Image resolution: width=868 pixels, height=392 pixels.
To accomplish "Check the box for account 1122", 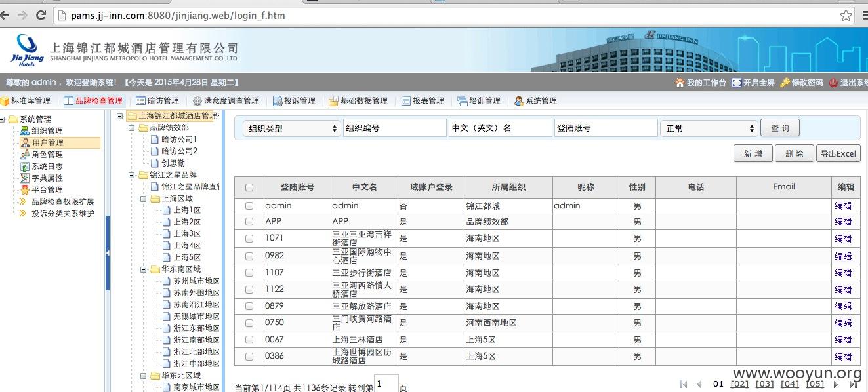I will tap(249, 289).
